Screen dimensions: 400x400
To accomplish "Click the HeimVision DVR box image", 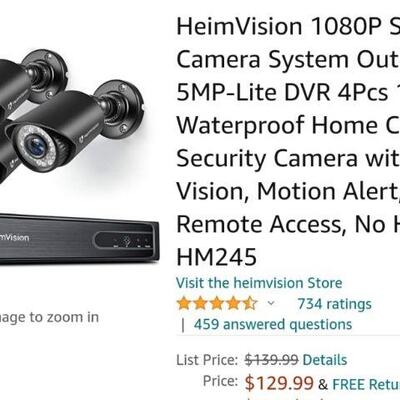I will [79, 237].
